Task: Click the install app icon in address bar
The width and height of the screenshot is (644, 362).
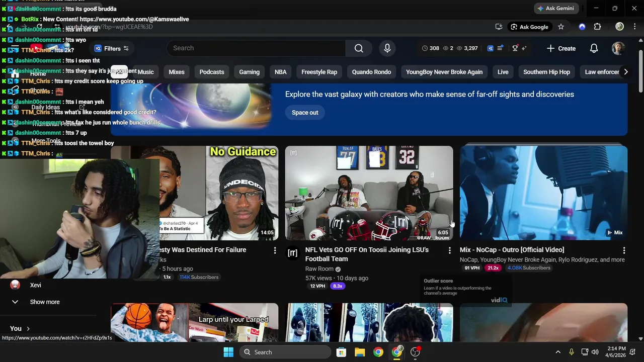Action: pyautogui.click(x=499, y=27)
